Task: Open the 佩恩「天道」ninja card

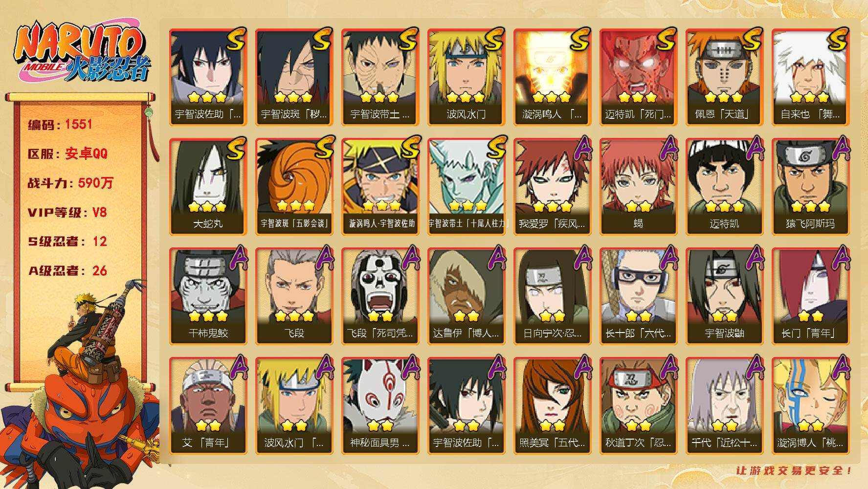Action: 724,77
